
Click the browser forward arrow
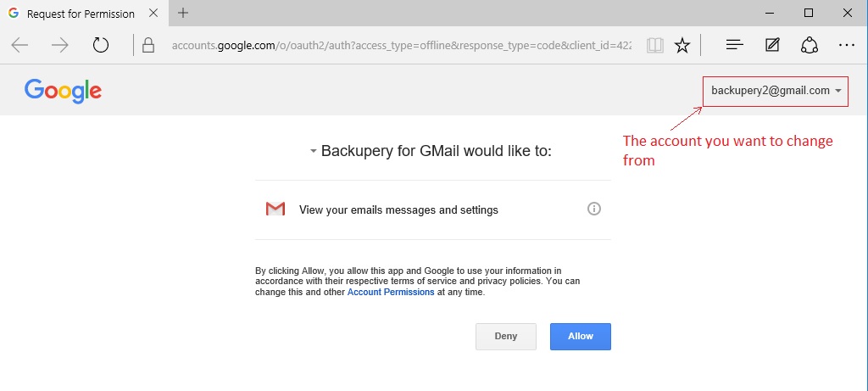pyautogui.click(x=60, y=45)
